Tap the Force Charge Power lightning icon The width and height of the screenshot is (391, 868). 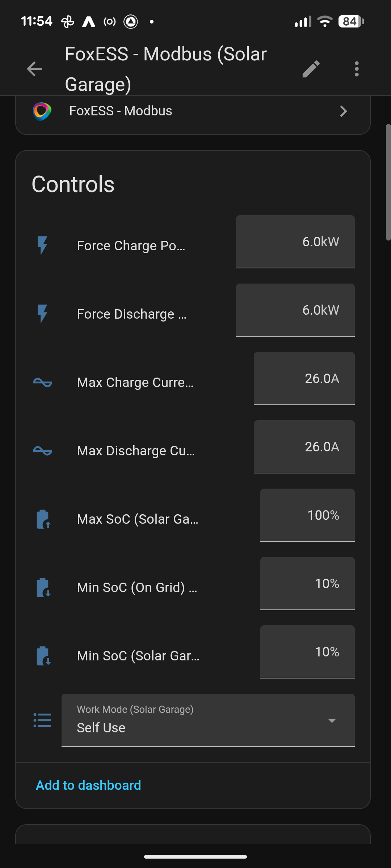click(42, 246)
